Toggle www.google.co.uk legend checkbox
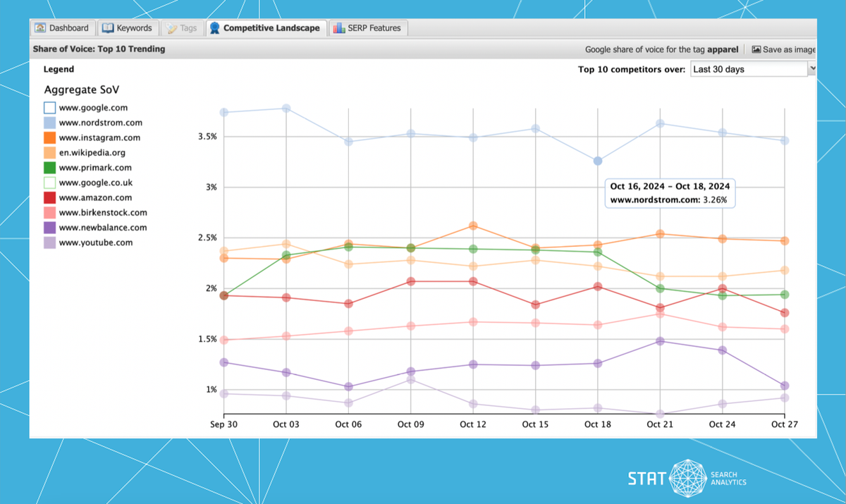 click(x=49, y=183)
